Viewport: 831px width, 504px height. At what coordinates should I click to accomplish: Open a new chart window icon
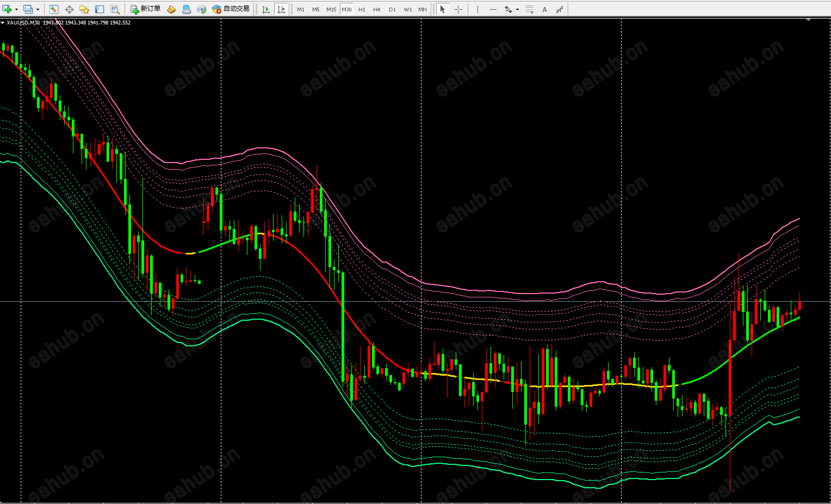(x=7, y=9)
